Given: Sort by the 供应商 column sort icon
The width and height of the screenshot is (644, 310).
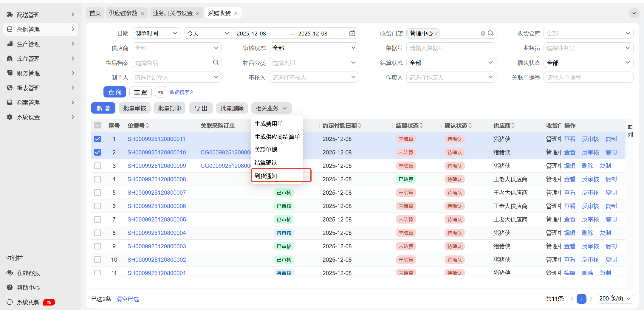Looking at the screenshot, I should coord(513,126).
